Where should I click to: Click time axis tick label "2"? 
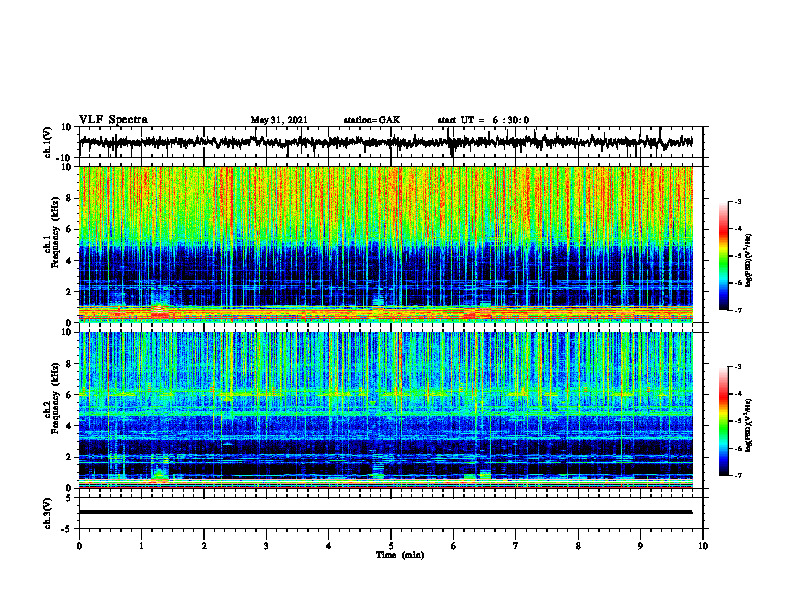click(204, 546)
